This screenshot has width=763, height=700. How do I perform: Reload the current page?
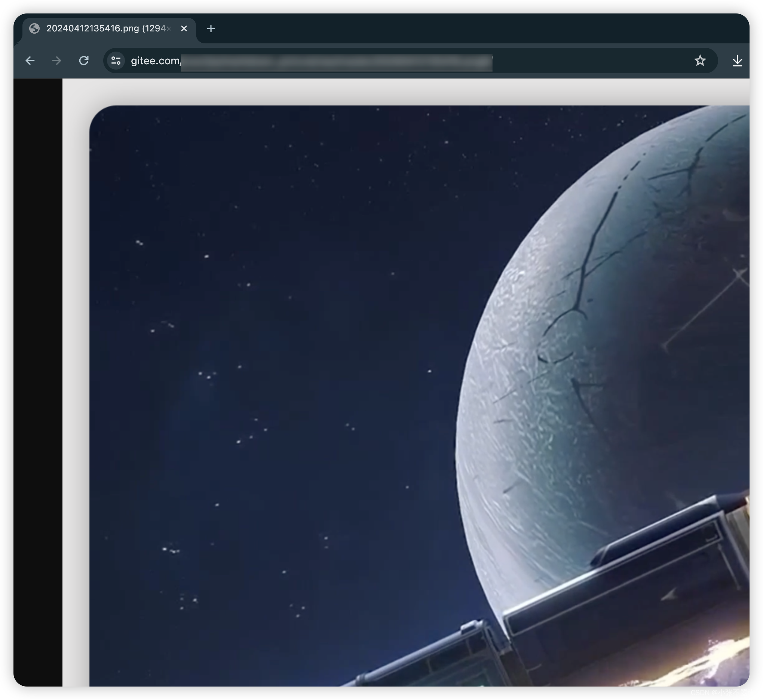(84, 61)
